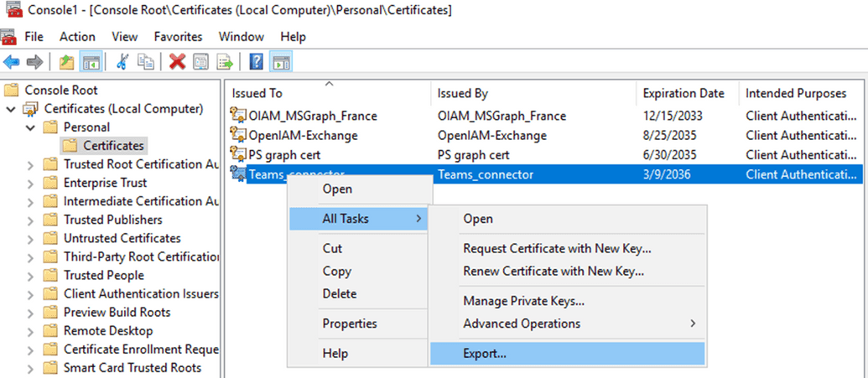Image resolution: width=868 pixels, height=378 pixels.
Task: Toggle Show/Hide Action Pane toolbar icon
Action: (281, 62)
